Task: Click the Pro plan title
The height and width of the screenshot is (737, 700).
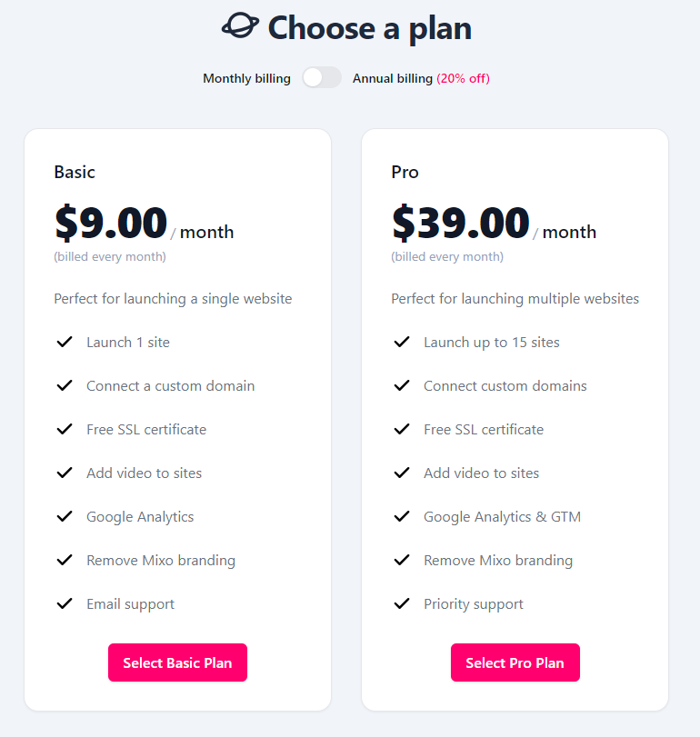Action: [405, 172]
